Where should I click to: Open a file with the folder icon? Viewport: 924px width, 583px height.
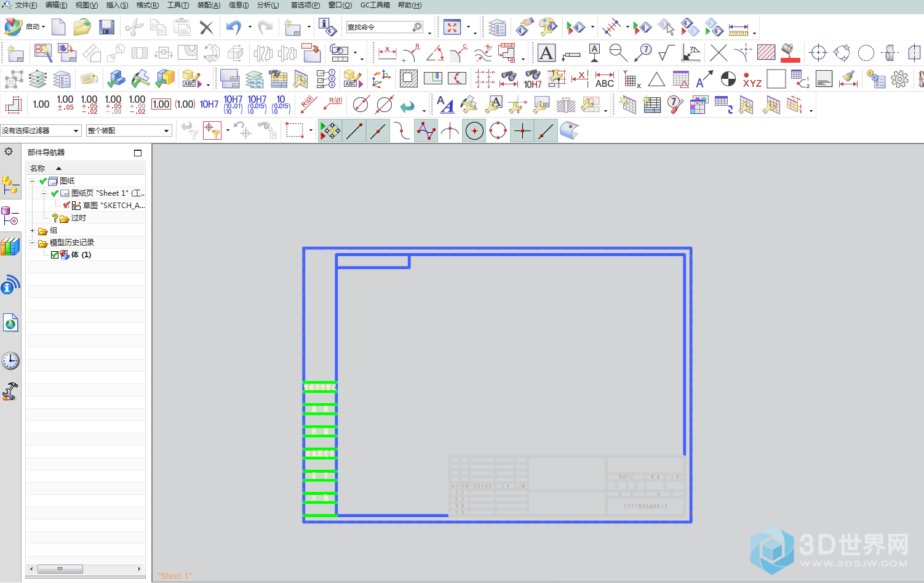pos(82,27)
